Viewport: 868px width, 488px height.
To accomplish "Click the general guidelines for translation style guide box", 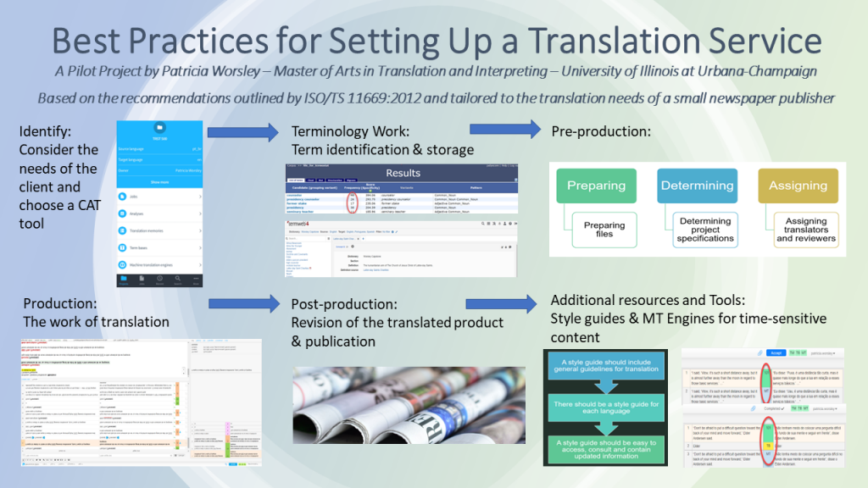I will 606,366.
